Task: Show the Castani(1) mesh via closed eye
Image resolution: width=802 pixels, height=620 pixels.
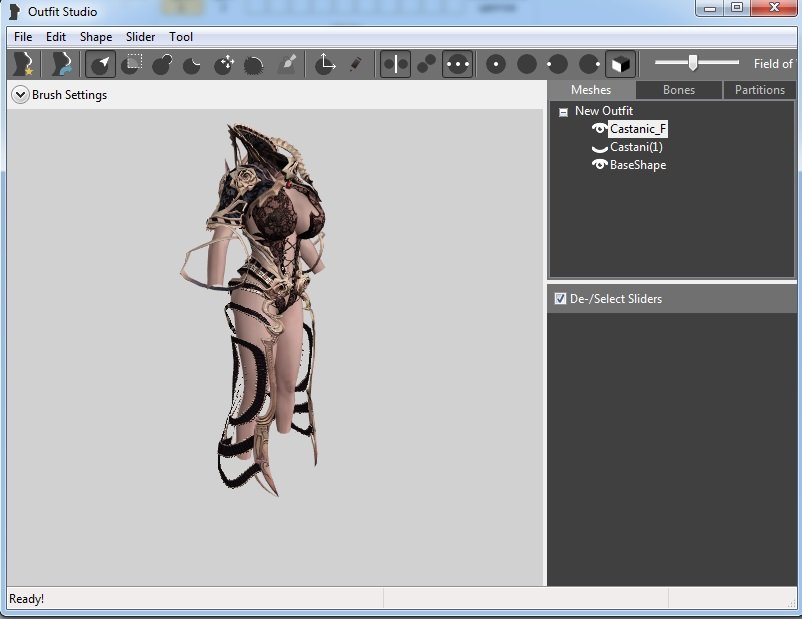Action: coord(599,148)
